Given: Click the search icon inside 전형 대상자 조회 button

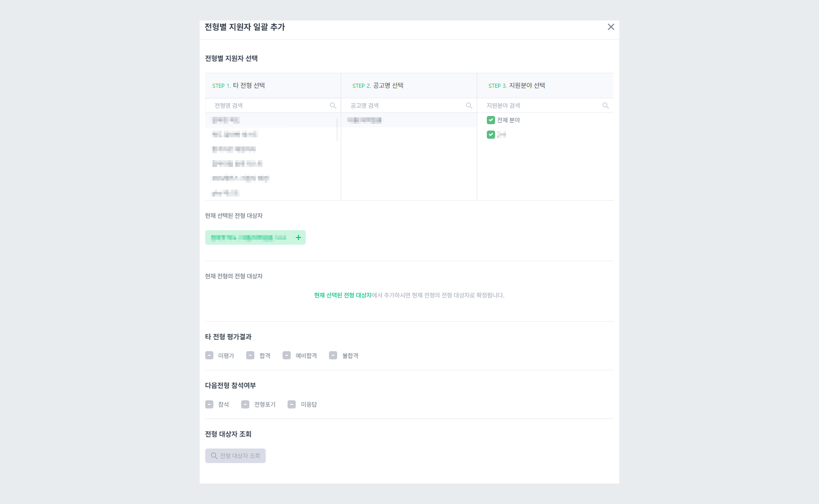Looking at the screenshot, I should (x=214, y=455).
